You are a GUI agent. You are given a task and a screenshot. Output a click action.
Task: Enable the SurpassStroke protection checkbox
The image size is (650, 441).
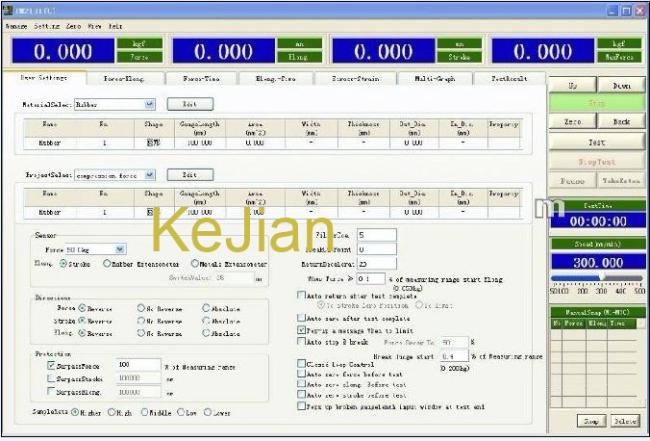coord(51,379)
